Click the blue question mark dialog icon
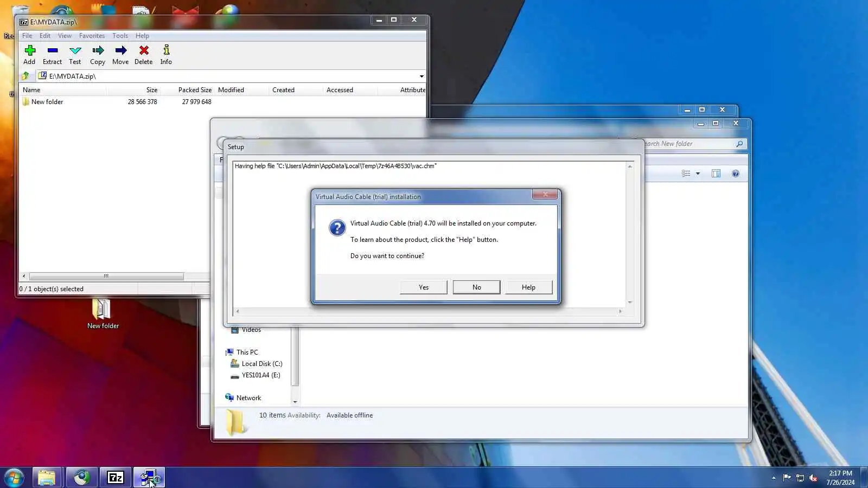 (337, 228)
